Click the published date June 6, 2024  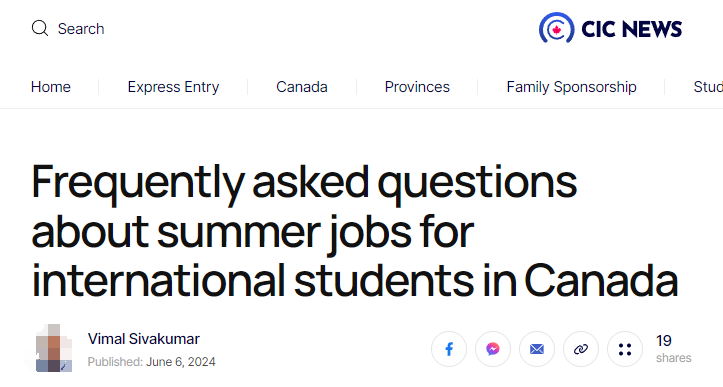(181, 362)
